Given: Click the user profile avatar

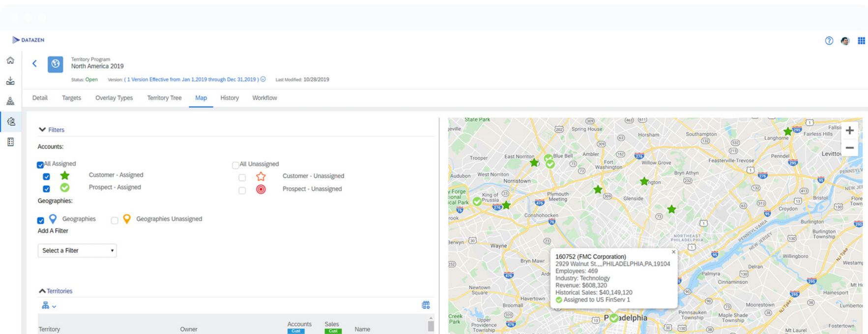Looking at the screenshot, I should pos(845,41).
